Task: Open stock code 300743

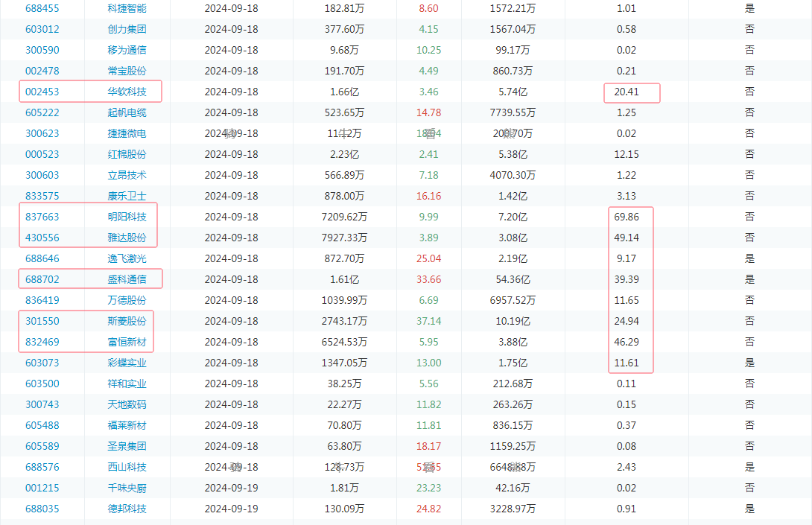Action: 42,404
